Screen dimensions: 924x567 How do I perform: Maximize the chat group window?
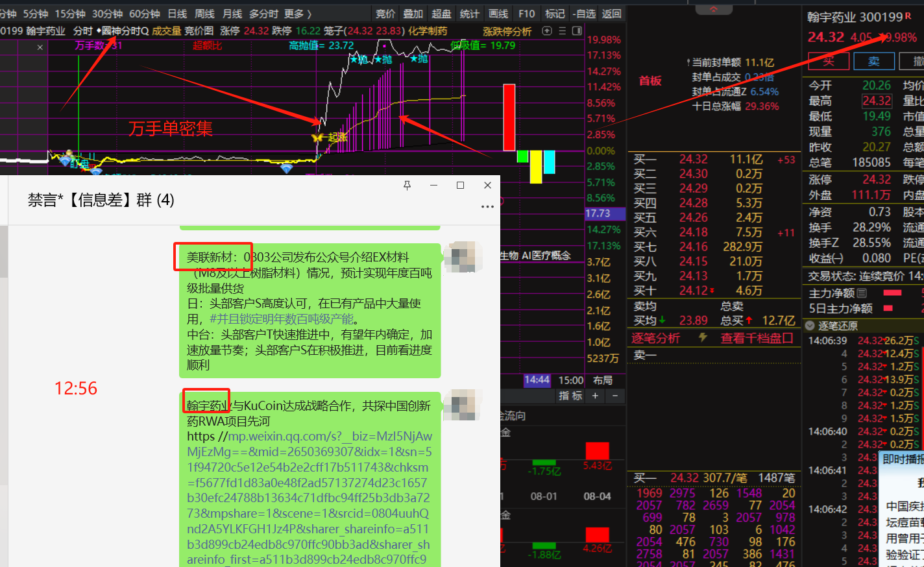point(460,186)
